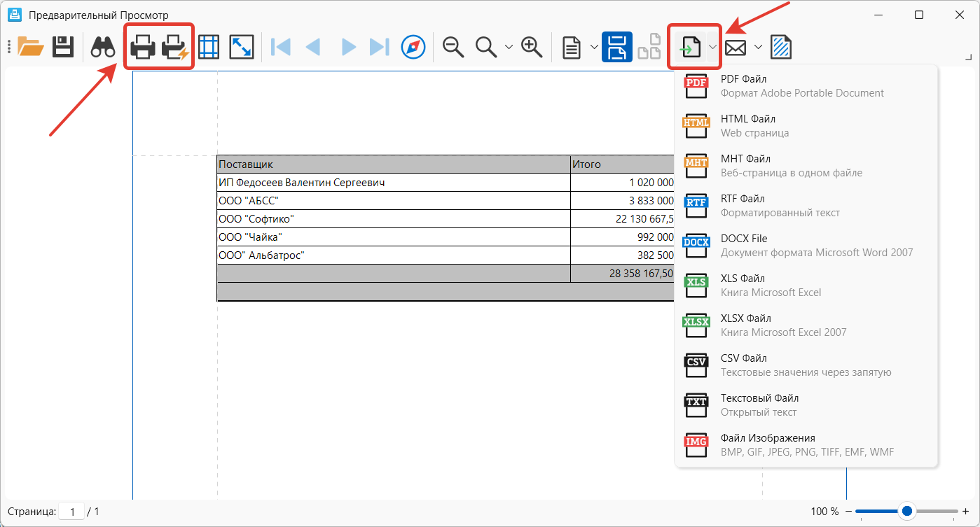Open the navigation pane with the compass icon

[x=413, y=47]
